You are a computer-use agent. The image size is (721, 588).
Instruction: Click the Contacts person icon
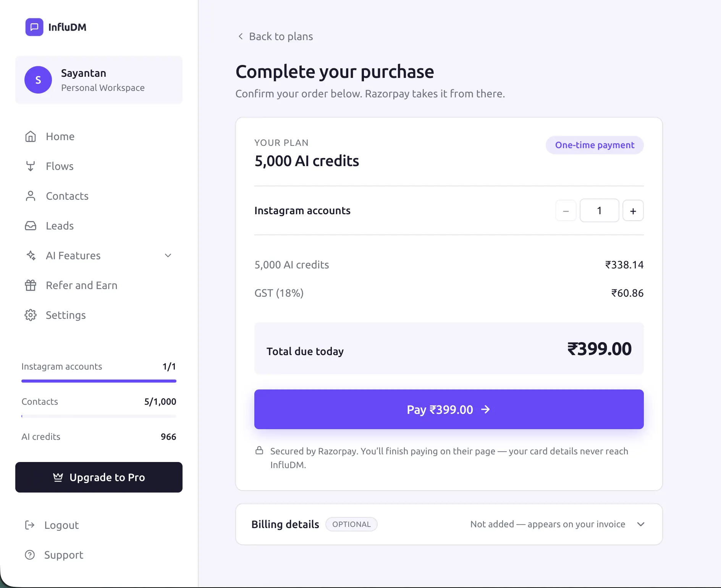pyautogui.click(x=31, y=196)
